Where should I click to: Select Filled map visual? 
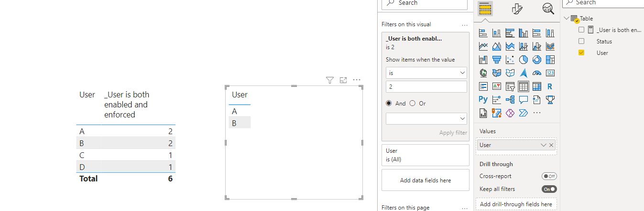coord(497,73)
